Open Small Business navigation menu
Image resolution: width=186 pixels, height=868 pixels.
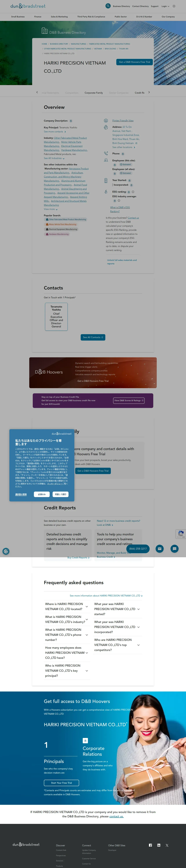[x=18, y=16]
